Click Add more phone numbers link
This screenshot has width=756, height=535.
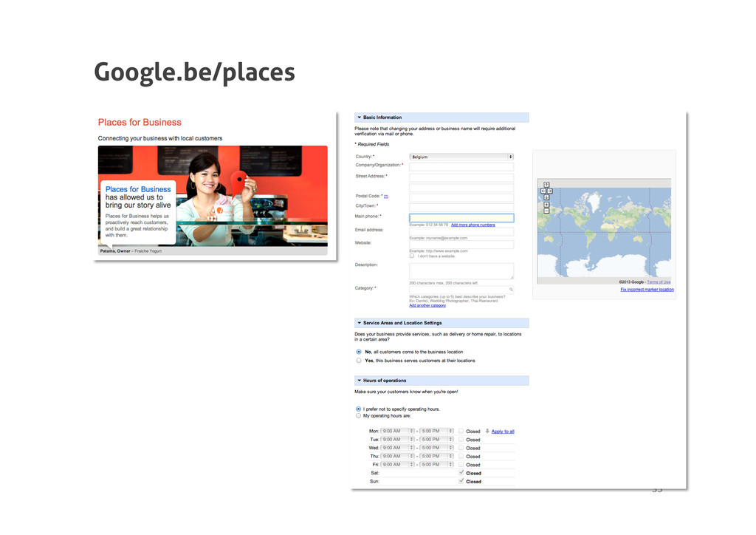[473, 225]
